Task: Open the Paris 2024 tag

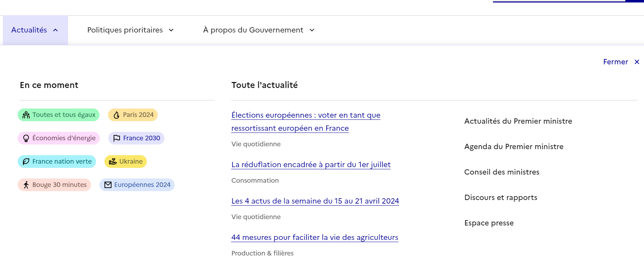Action: coord(133,115)
